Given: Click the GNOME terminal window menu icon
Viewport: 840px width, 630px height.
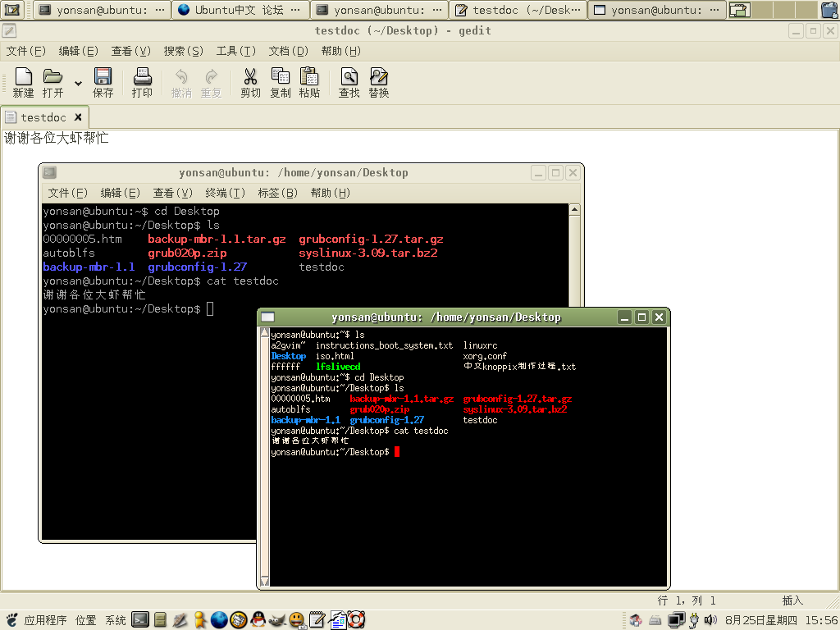Looking at the screenshot, I should tap(50, 172).
